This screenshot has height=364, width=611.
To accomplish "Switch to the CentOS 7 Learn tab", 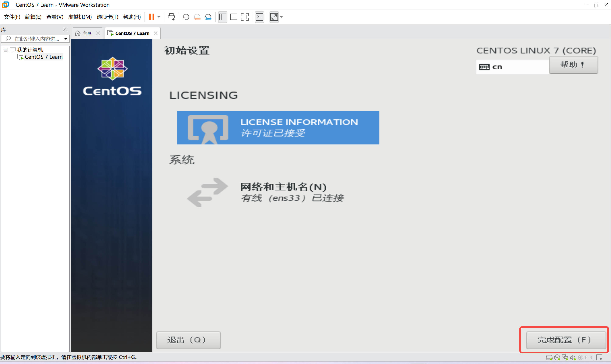I will (x=132, y=33).
